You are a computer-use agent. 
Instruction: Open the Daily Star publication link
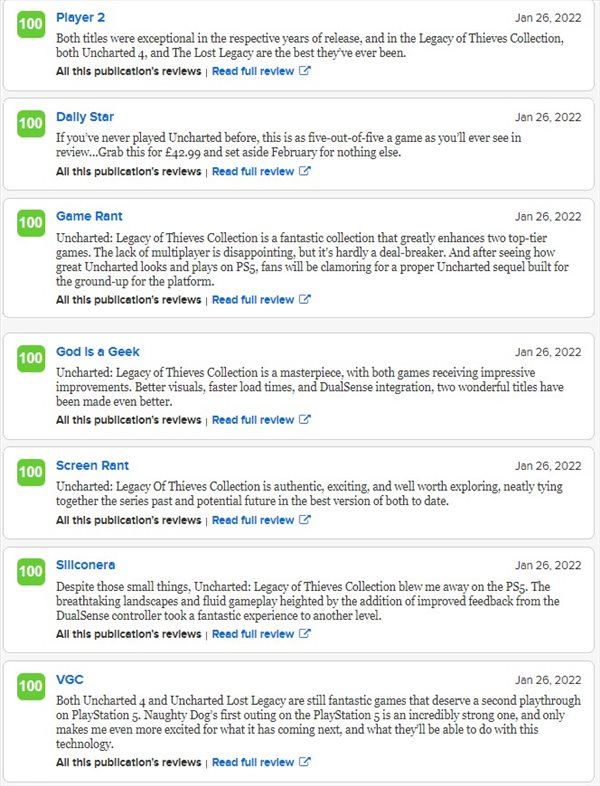tap(85, 117)
